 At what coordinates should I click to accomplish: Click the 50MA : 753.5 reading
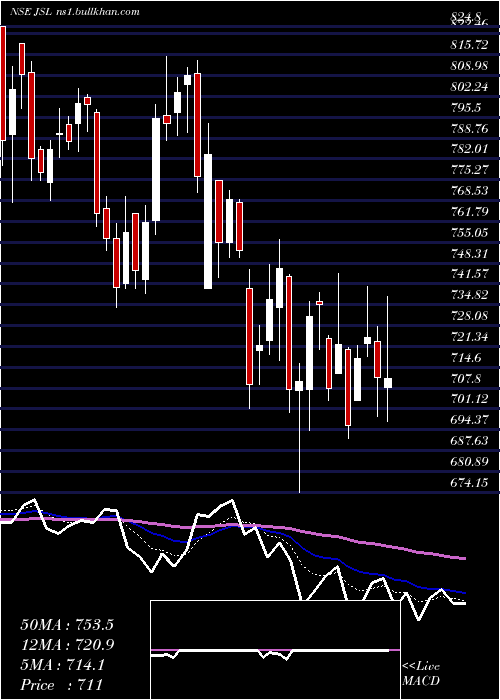[x=67, y=625]
